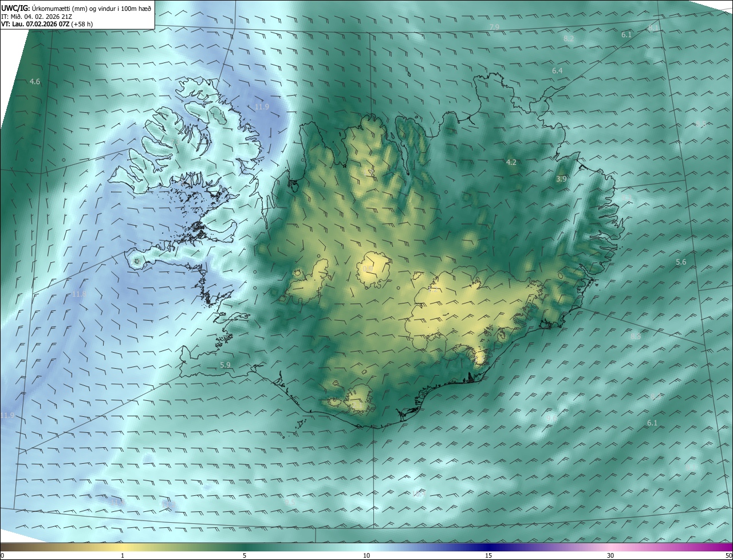Click the 4.6 value label on the map
This screenshot has width=733, height=560.
click(35, 82)
